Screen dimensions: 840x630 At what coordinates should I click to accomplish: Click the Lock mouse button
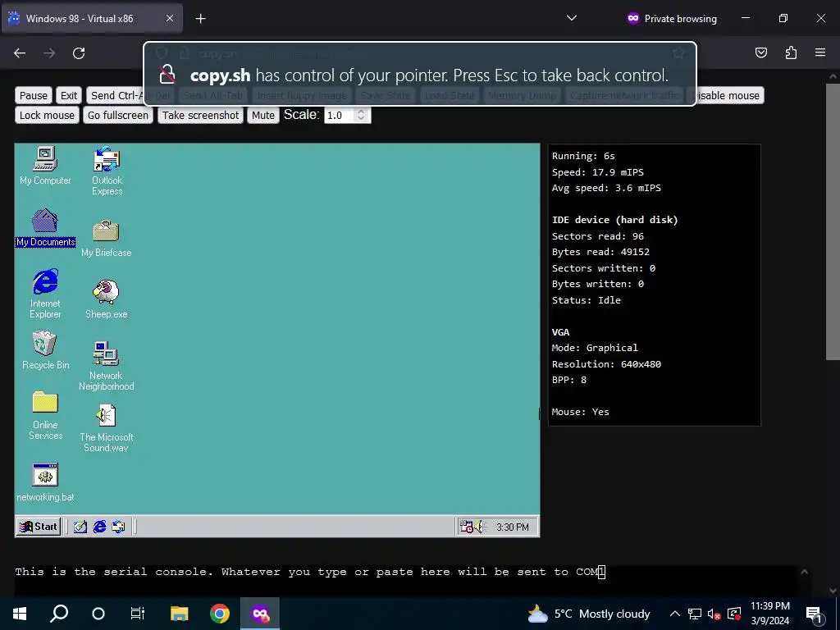click(47, 115)
